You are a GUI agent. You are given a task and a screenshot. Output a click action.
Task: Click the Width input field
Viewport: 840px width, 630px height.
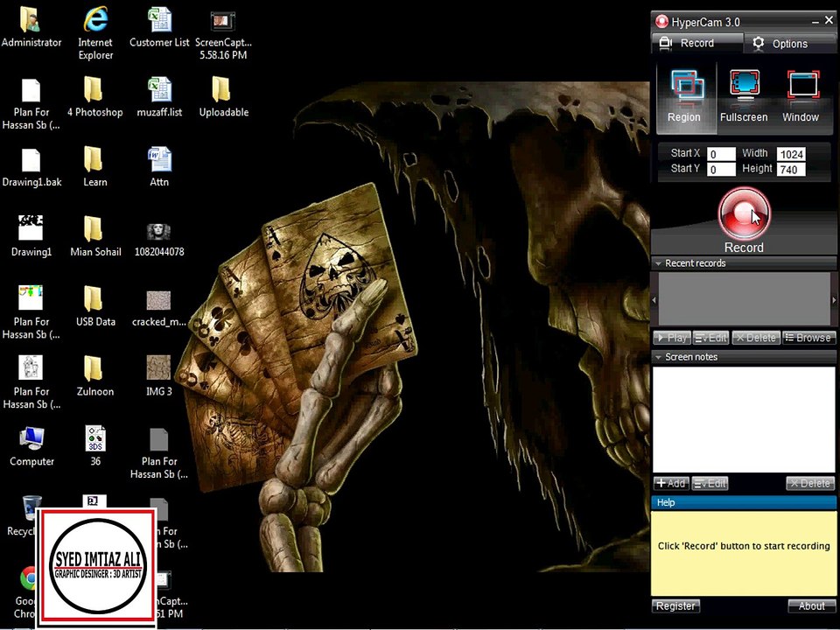[791, 154]
